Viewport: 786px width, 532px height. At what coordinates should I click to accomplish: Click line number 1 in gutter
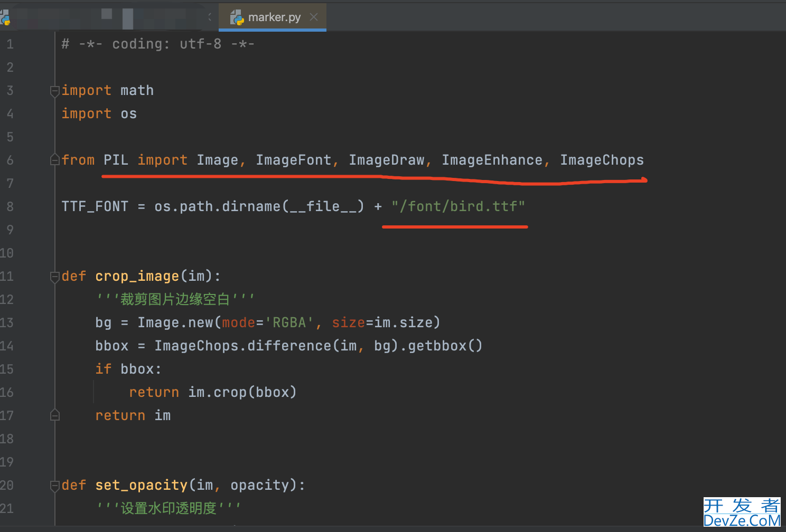click(10, 44)
